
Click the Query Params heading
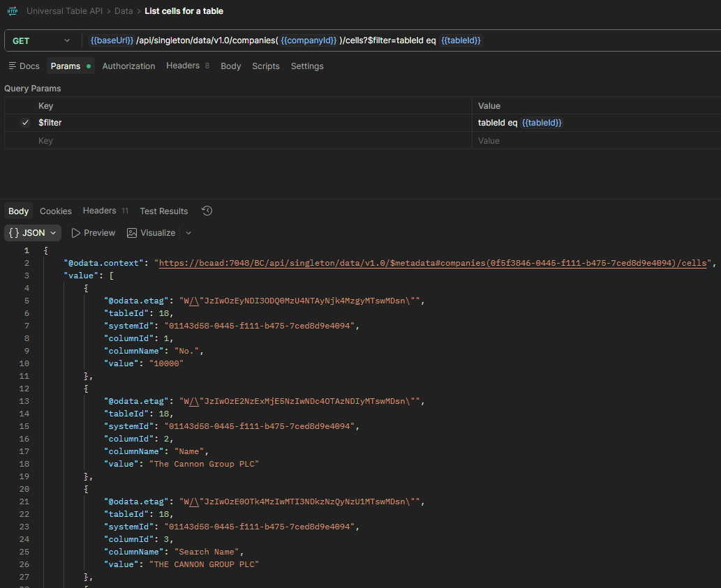coord(33,88)
